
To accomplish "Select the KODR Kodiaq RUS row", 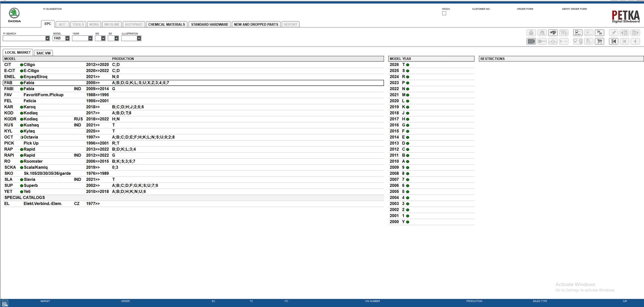I will click(193, 119).
